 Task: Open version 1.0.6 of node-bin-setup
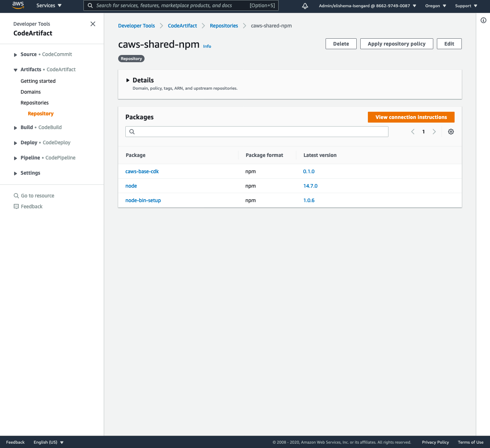(309, 200)
